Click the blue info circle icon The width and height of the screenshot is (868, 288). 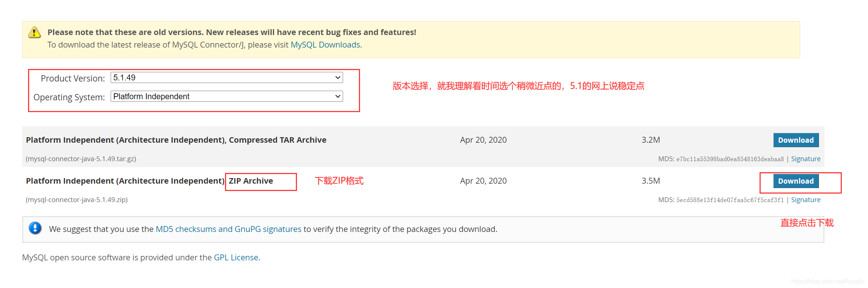pos(35,229)
